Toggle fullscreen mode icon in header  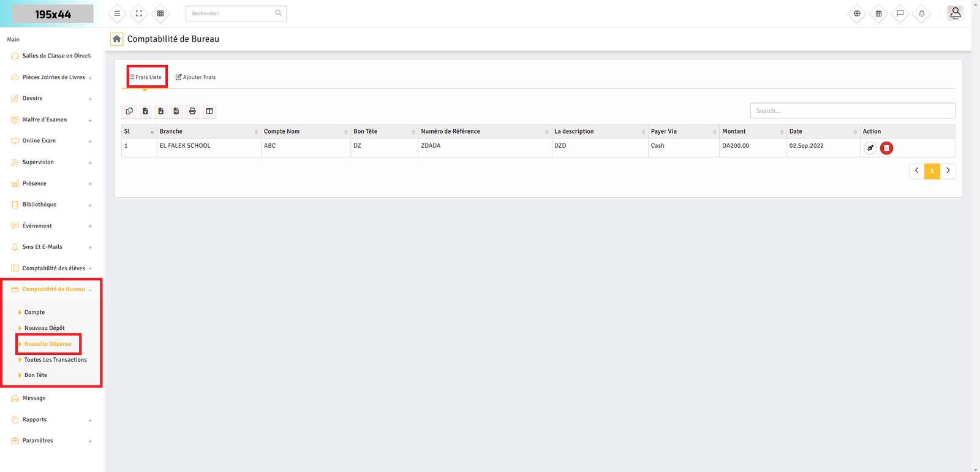pos(139,13)
